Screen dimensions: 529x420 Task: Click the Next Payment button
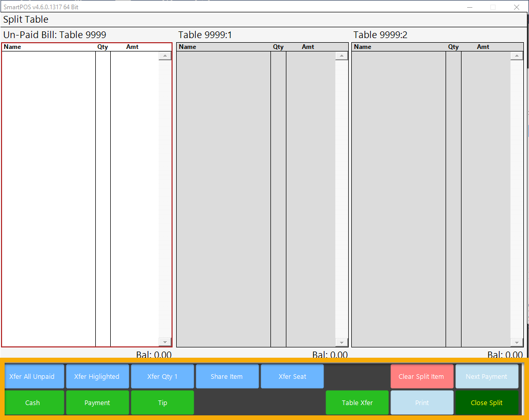click(486, 376)
